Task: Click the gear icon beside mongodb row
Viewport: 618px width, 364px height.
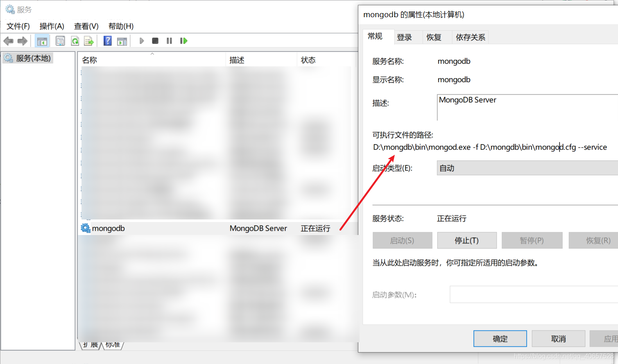Action: tap(86, 228)
